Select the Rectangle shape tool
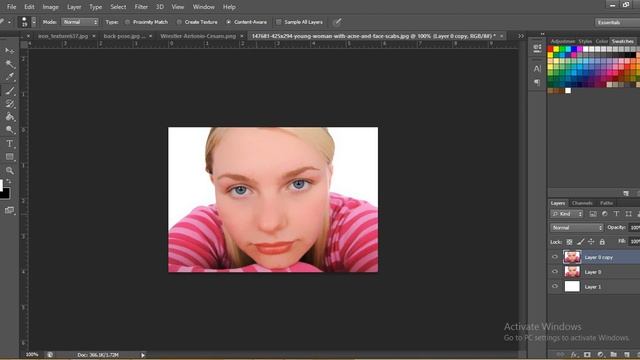640x360 pixels. (x=9, y=157)
